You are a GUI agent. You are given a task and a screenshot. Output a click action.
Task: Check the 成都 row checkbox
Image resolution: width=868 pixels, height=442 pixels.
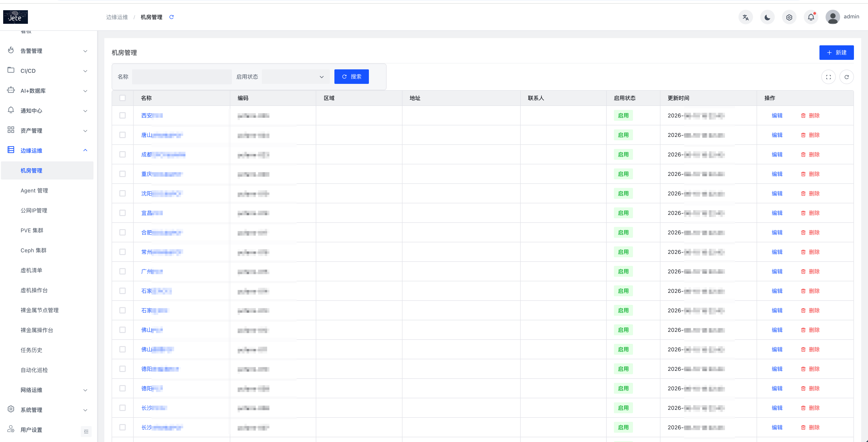[122, 155]
